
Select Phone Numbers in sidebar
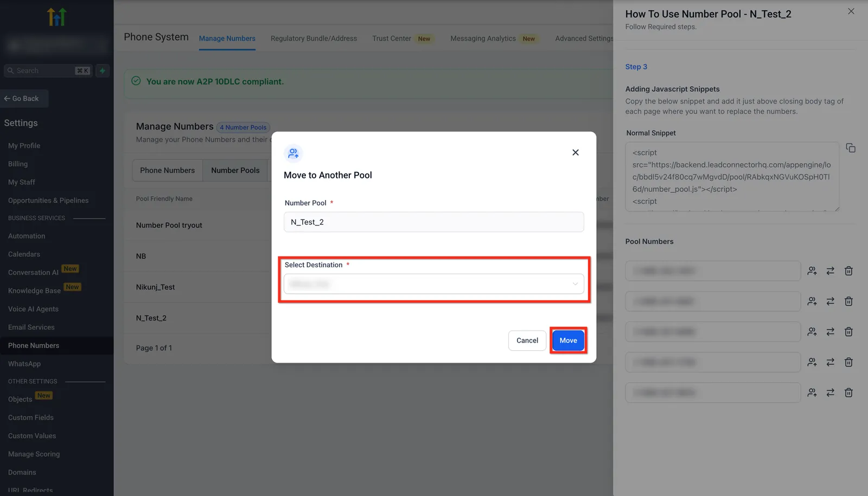34,345
